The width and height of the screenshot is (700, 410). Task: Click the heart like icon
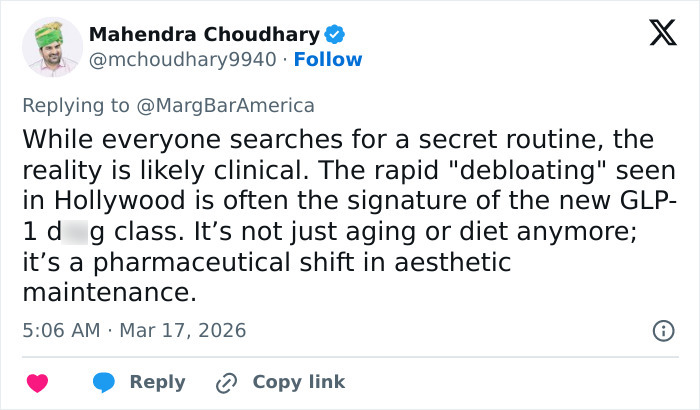[x=38, y=382]
